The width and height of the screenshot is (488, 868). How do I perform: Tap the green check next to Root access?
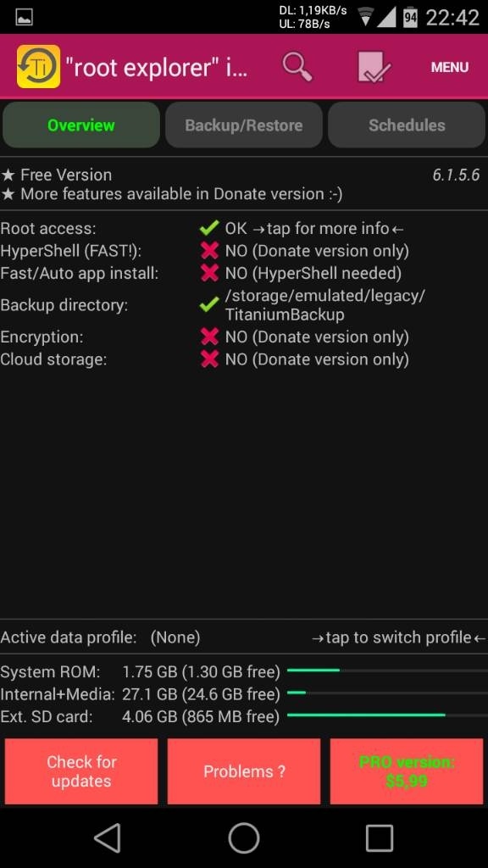click(x=209, y=228)
